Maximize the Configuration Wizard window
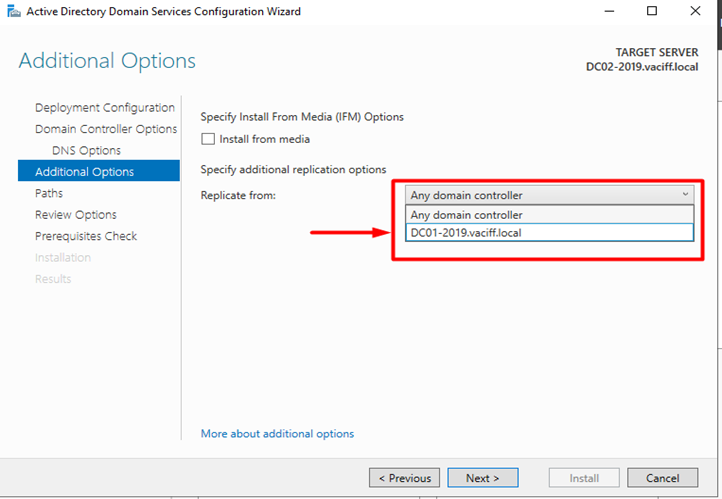 [652, 12]
